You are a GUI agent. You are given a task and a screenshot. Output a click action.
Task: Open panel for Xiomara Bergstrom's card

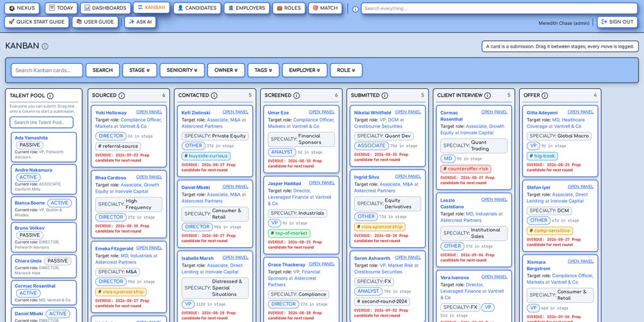[580, 261]
